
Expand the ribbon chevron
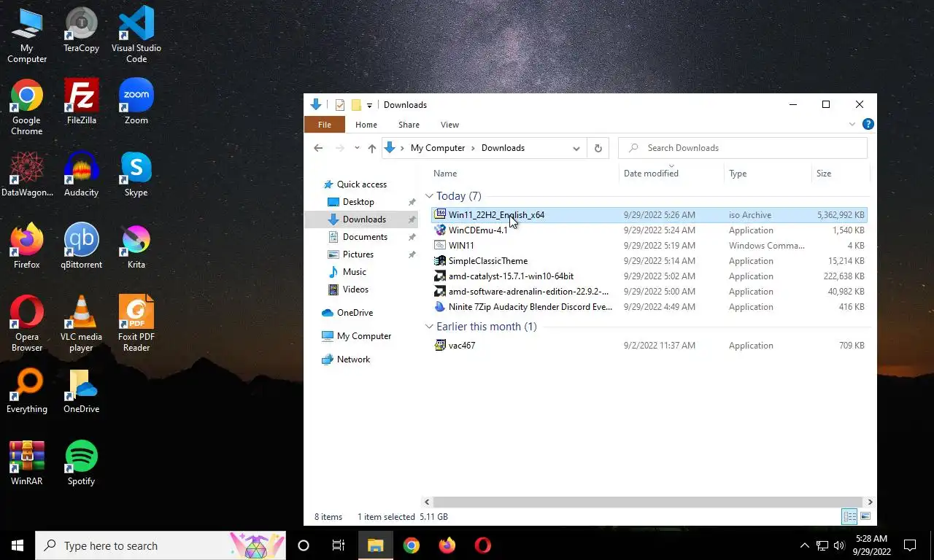point(852,125)
